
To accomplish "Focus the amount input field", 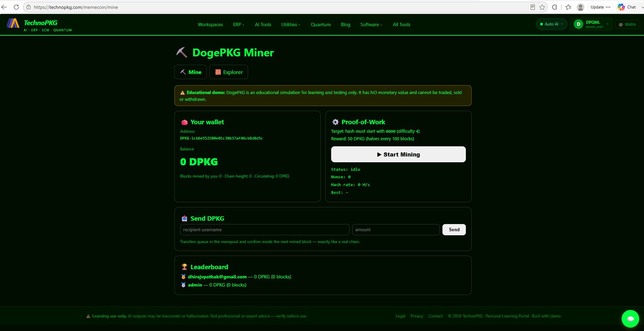I will [x=396, y=230].
